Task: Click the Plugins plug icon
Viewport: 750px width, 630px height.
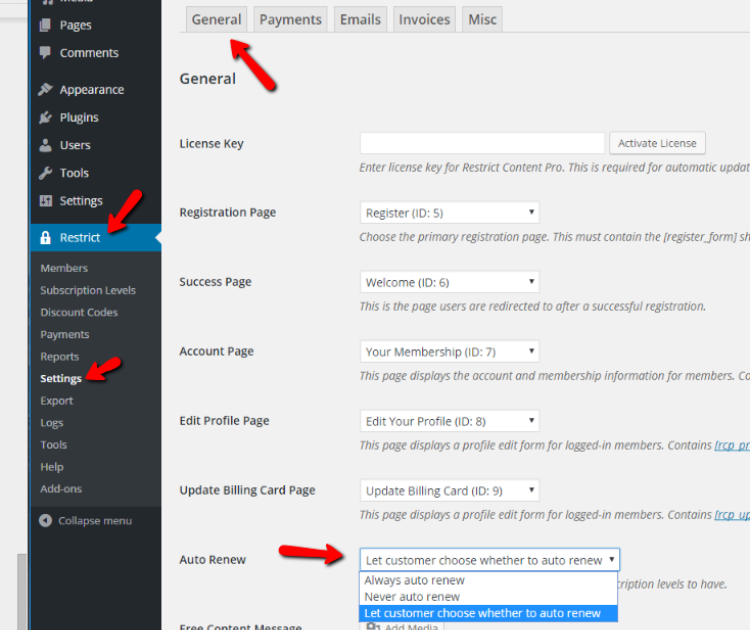Action: [45, 117]
